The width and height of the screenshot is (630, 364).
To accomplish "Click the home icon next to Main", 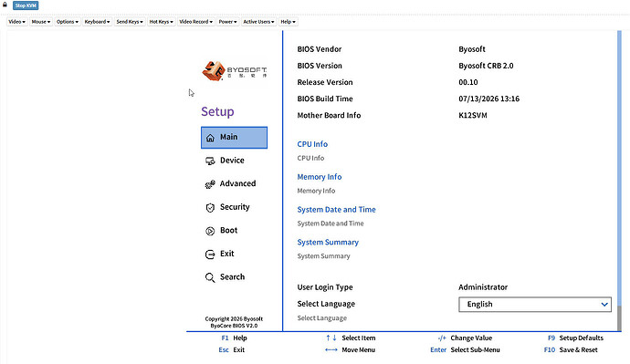I will (210, 138).
